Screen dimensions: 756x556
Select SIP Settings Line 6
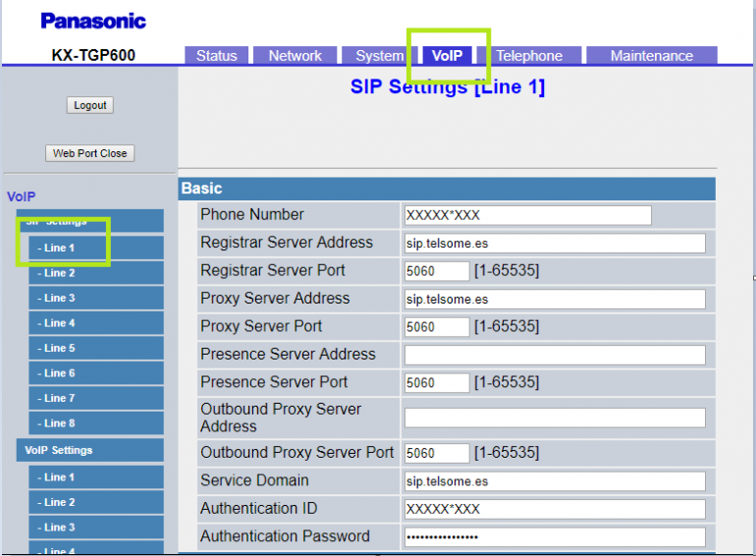[96, 373]
